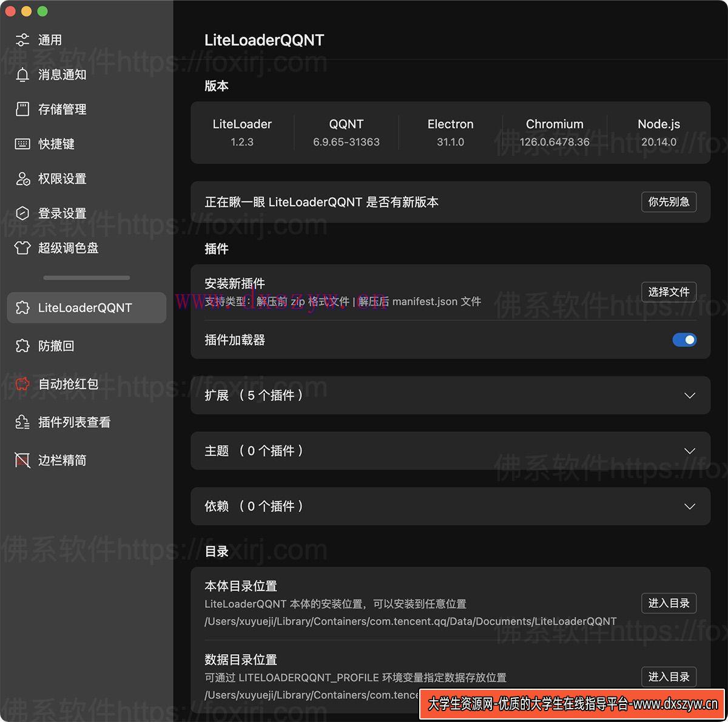Click the 正在瞅一眼 LiteLoaderQQNT update status text
The image size is (728, 722).
322,202
